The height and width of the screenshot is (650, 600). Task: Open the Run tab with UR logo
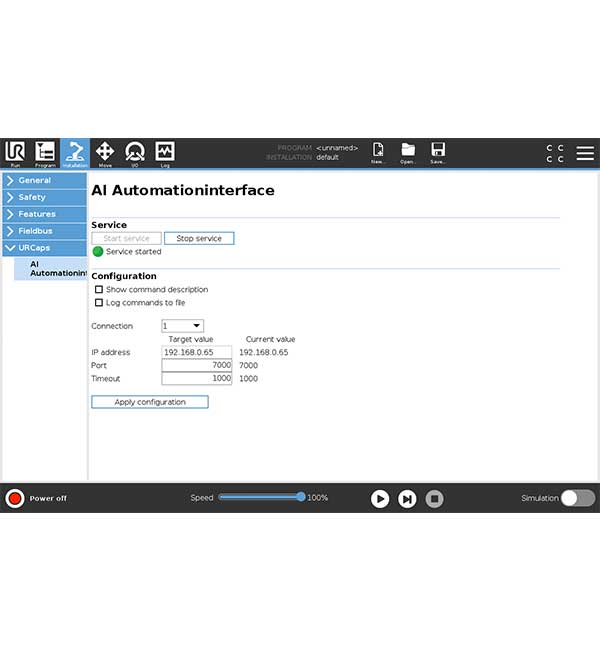point(15,153)
